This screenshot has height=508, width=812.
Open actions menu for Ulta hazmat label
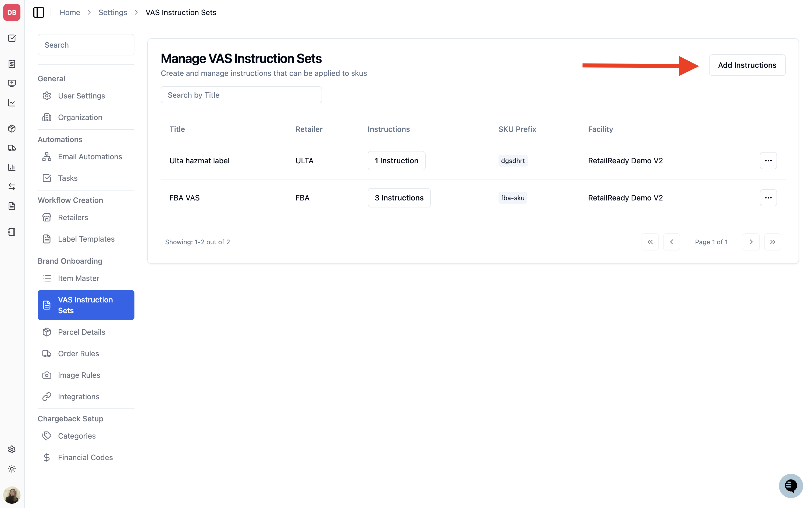[768, 161]
